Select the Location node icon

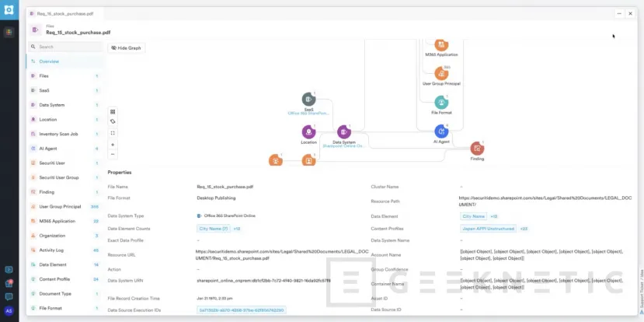point(308,131)
